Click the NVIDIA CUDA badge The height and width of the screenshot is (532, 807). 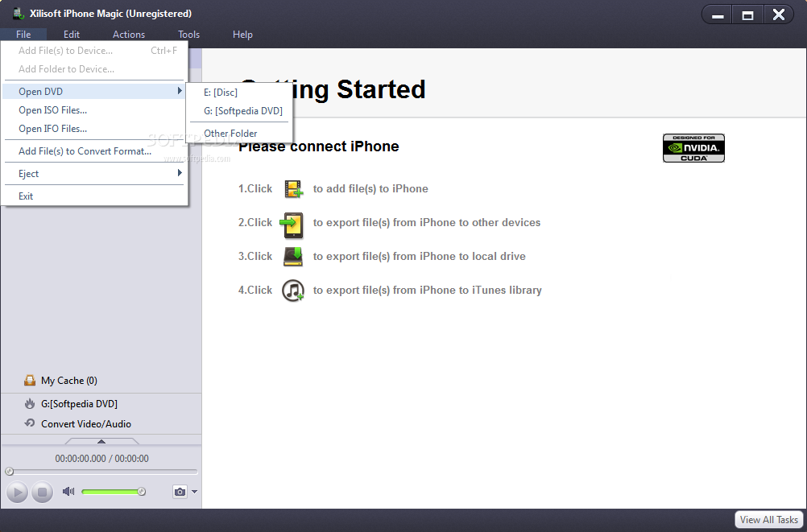click(693, 148)
